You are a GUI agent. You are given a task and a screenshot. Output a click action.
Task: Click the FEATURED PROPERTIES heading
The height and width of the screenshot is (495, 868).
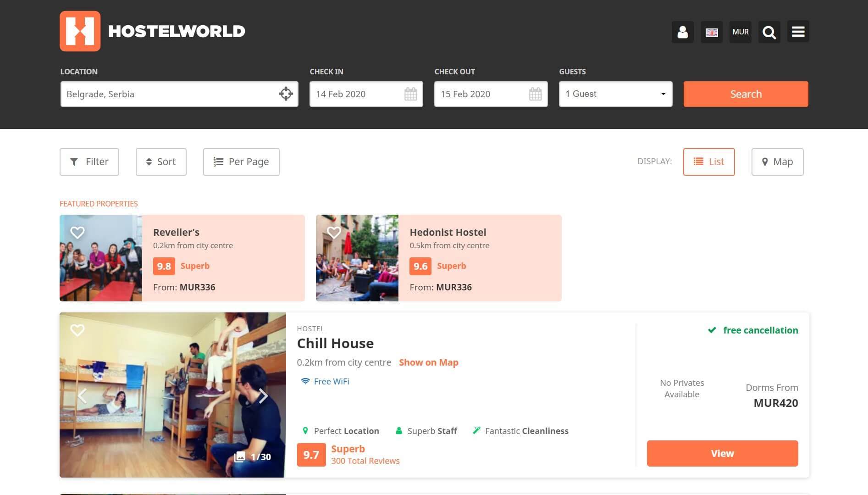(x=99, y=204)
